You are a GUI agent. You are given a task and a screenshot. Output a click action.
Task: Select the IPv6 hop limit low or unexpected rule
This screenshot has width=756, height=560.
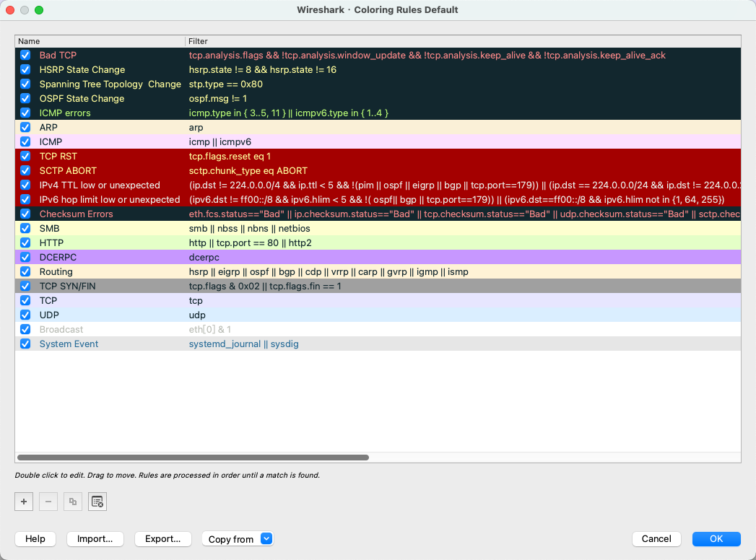110,200
